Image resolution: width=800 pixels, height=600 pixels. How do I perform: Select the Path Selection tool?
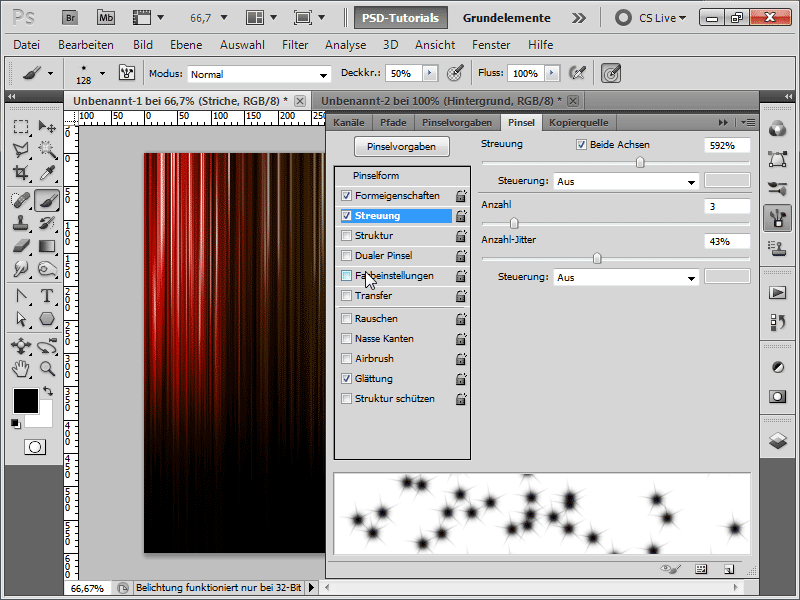pyautogui.click(x=21, y=319)
